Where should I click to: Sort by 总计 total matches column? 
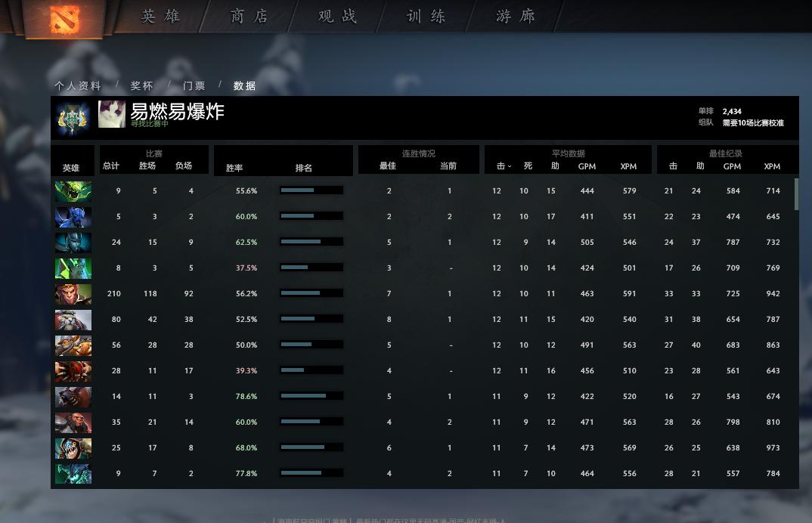111,166
